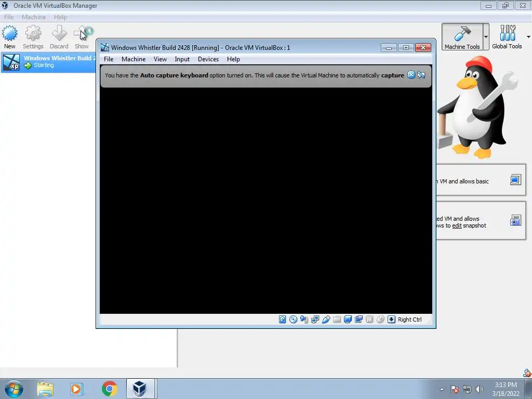Click the Snapshots tool icon in Manager
The image size is (532, 399).
pyautogui.click(x=515, y=220)
